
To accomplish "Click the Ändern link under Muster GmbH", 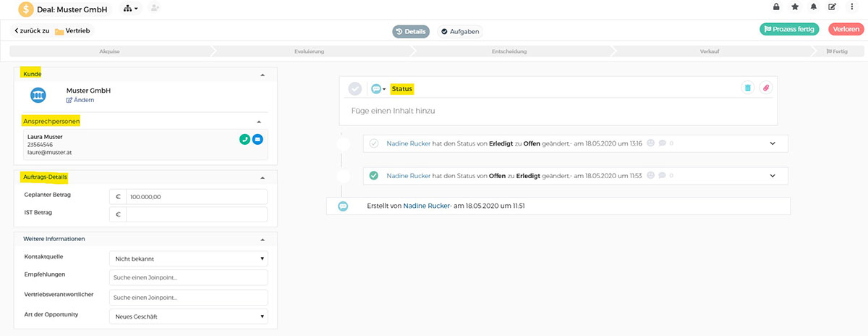I will [80, 100].
